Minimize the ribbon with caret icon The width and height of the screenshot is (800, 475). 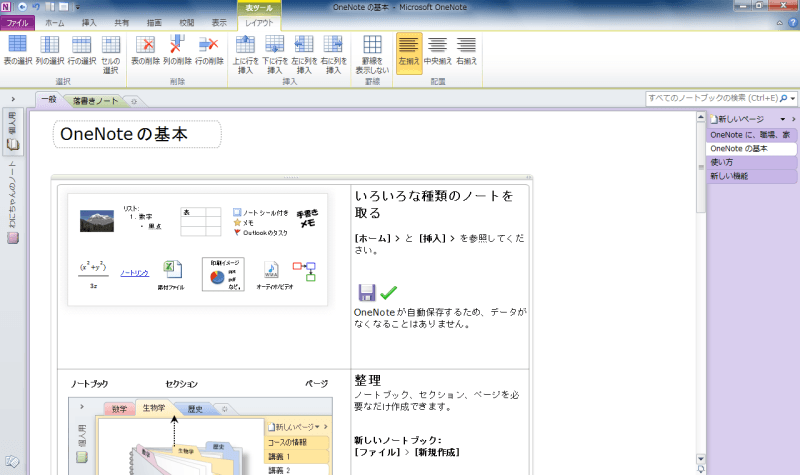[x=780, y=23]
